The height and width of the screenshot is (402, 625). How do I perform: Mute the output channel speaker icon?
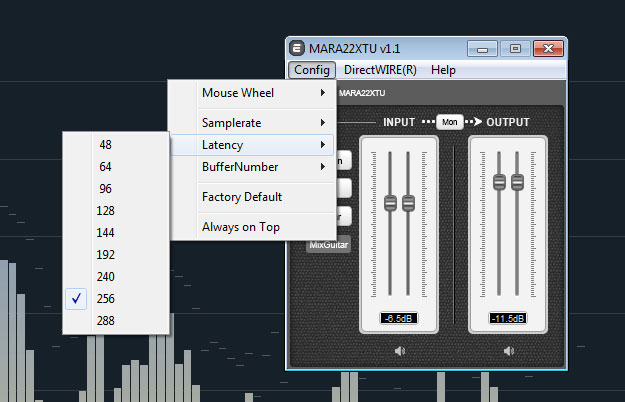pyautogui.click(x=508, y=351)
